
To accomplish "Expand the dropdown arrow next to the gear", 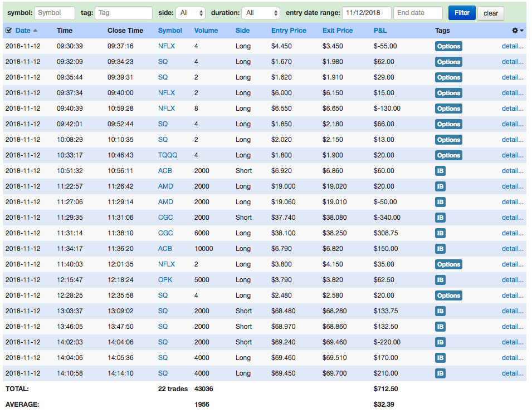I will 522,31.
